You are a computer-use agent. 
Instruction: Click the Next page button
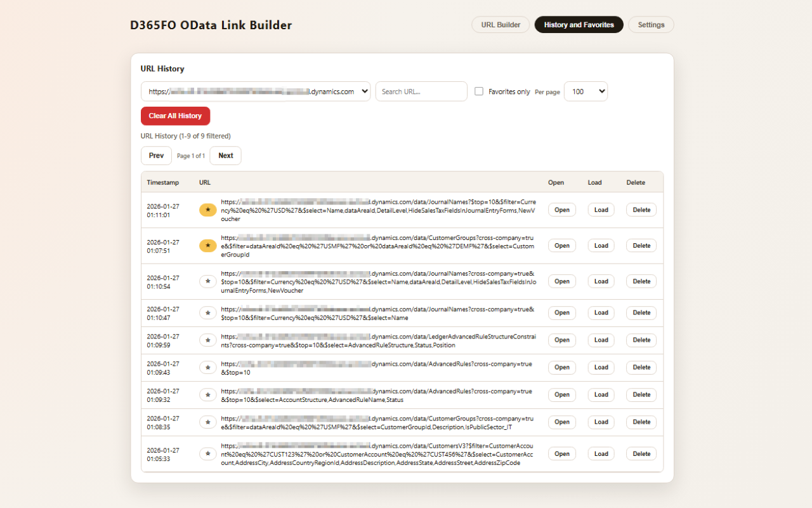(x=226, y=156)
